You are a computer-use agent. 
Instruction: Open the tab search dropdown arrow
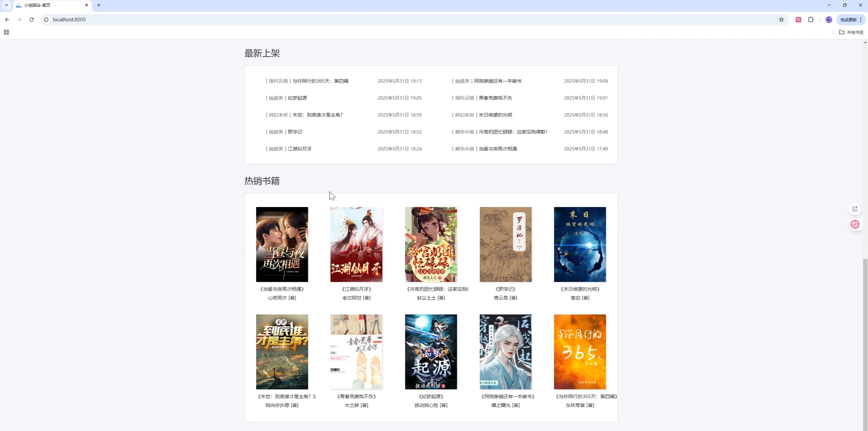(x=6, y=5)
